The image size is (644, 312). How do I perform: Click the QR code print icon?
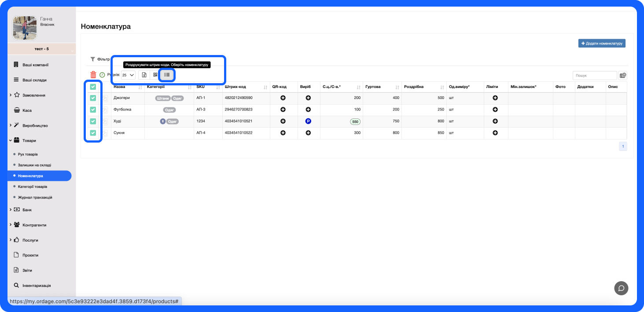coord(155,75)
